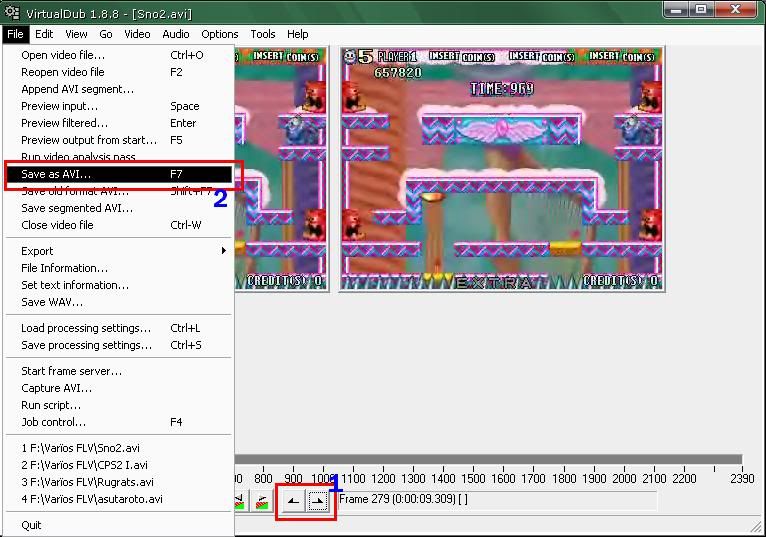This screenshot has width=766, height=537.
Task: Open the Help menu
Action: tap(298, 34)
